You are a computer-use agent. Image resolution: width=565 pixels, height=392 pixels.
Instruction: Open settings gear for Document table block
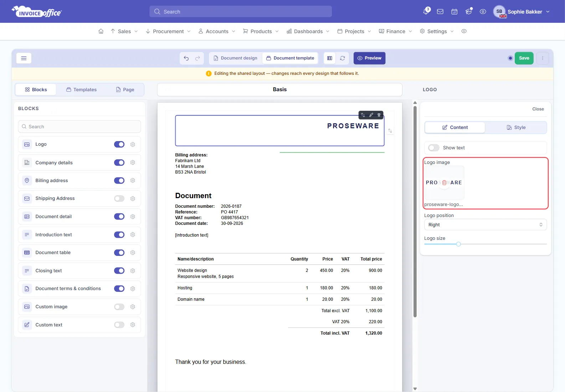pyautogui.click(x=133, y=253)
